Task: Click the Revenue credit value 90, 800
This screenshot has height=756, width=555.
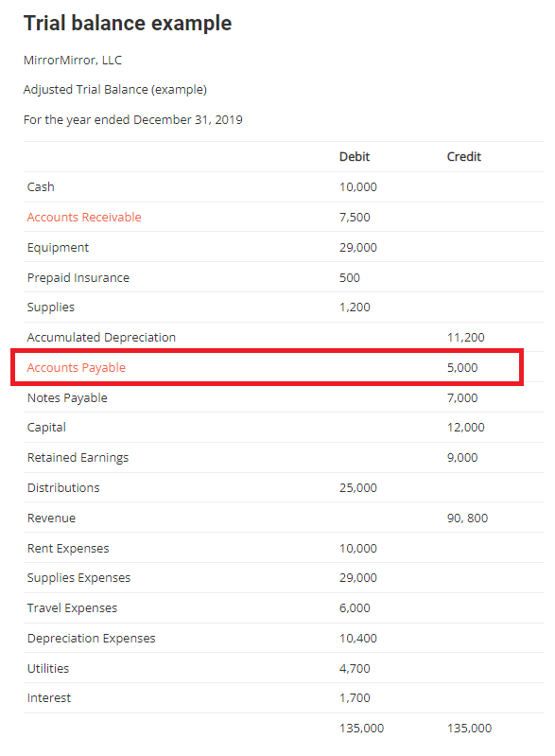Action: [x=467, y=519]
